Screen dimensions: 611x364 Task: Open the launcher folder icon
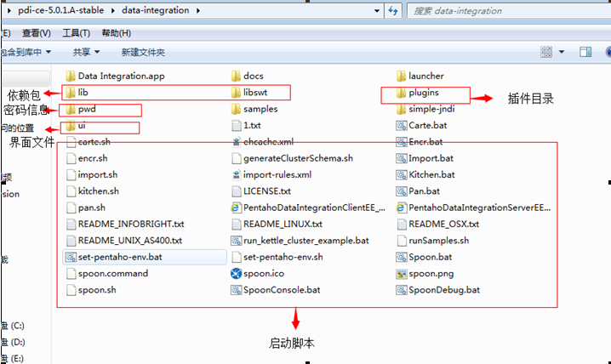pyautogui.click(x=401, y=76)
